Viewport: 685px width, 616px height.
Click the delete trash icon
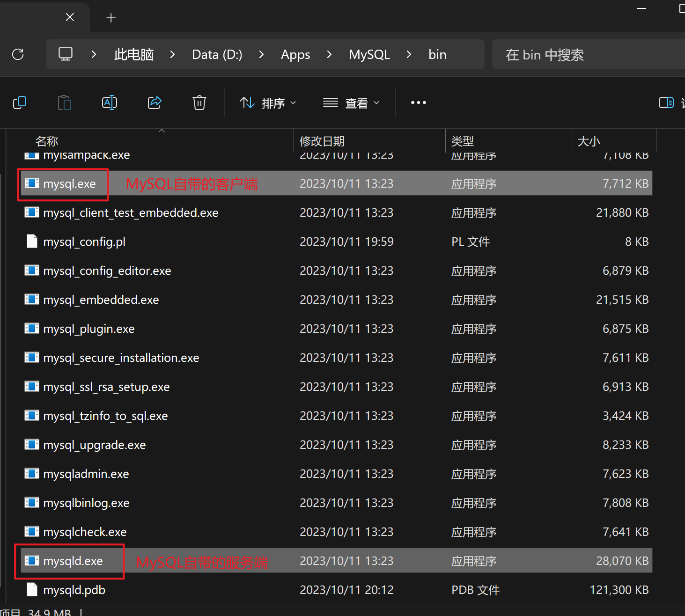coord(199,103)
